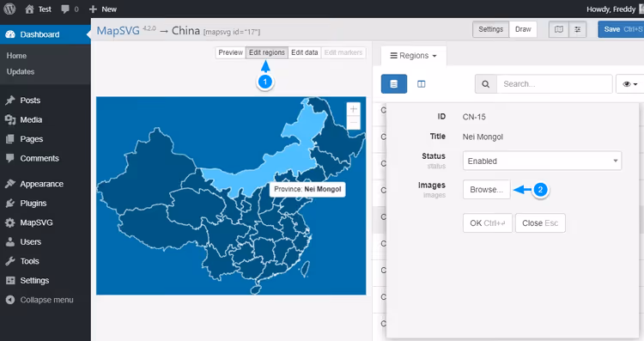
Task: Switch to list view icon
Action: [x=394, y=84]
